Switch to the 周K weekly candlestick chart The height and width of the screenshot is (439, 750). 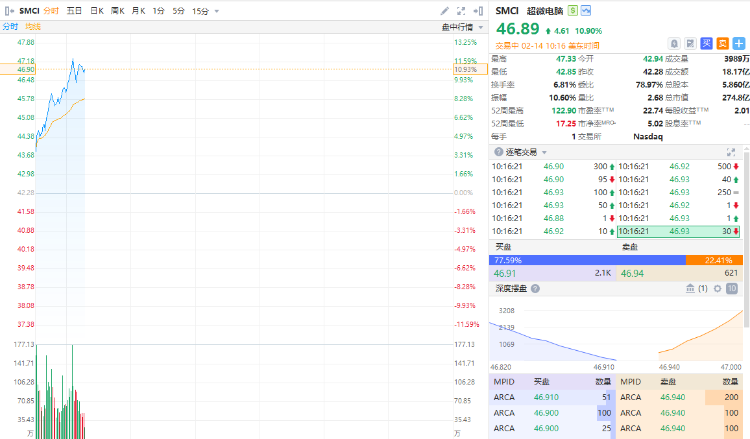coord(118,11)
